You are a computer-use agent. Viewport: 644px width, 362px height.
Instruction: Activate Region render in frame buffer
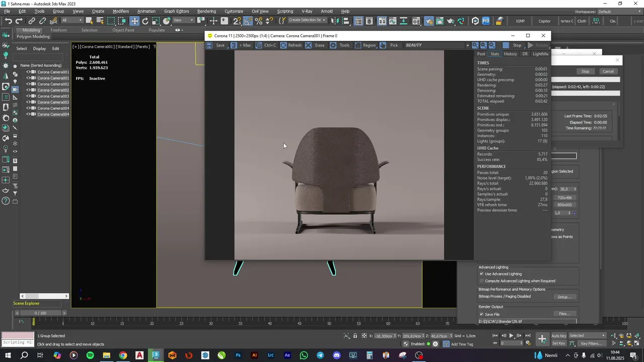[365, 45]
